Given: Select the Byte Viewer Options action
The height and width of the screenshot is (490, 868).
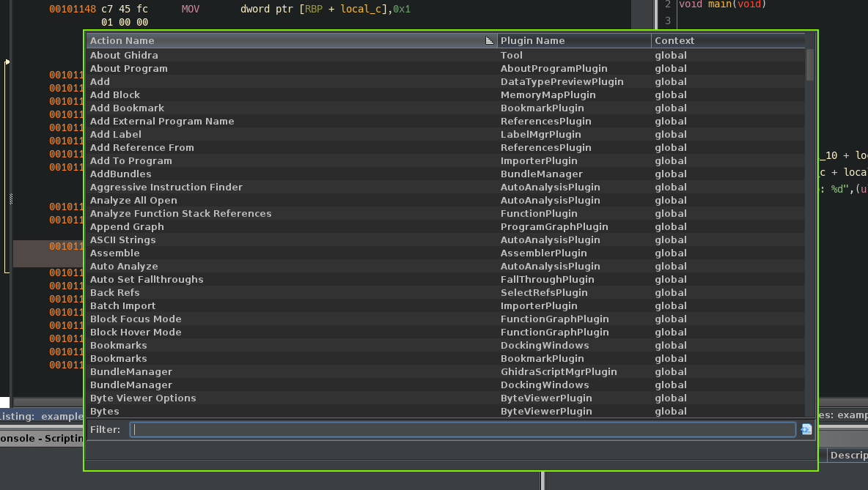Looking at the screenshot, I should 446,398.
